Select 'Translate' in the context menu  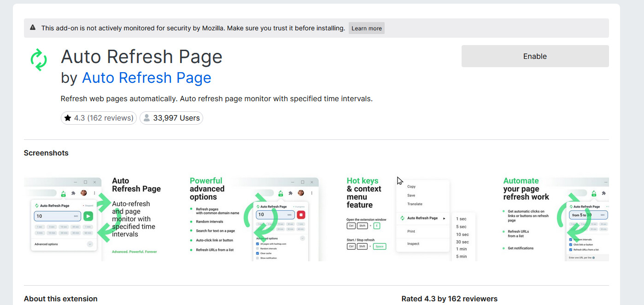pyautogui.click(x=415, y=204)
